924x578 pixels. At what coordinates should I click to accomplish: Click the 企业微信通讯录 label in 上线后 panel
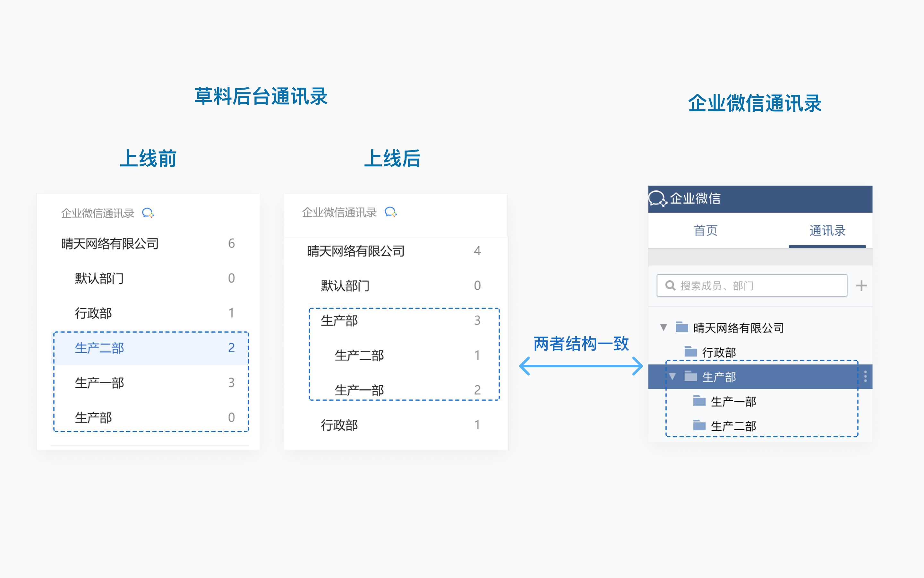(x=339, y=212)
